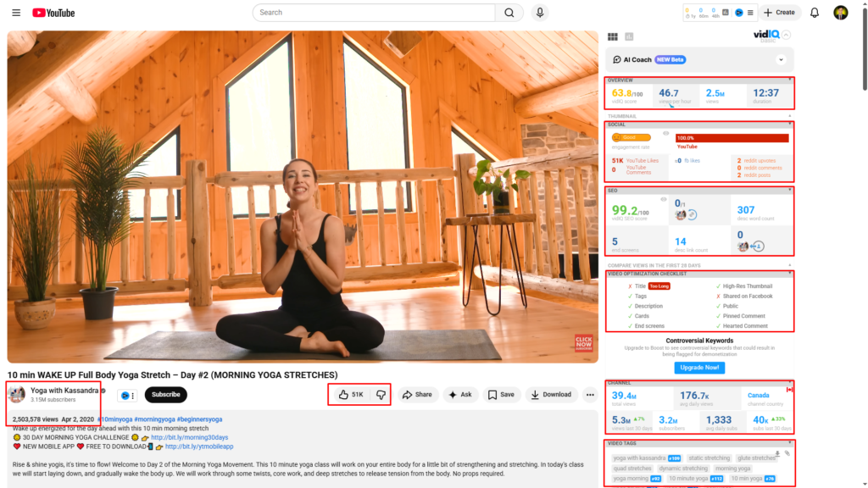This screenshot has height=488, width=868.
Task: Subscribe to Yoga with Kassandra
Action: [165, 395]
